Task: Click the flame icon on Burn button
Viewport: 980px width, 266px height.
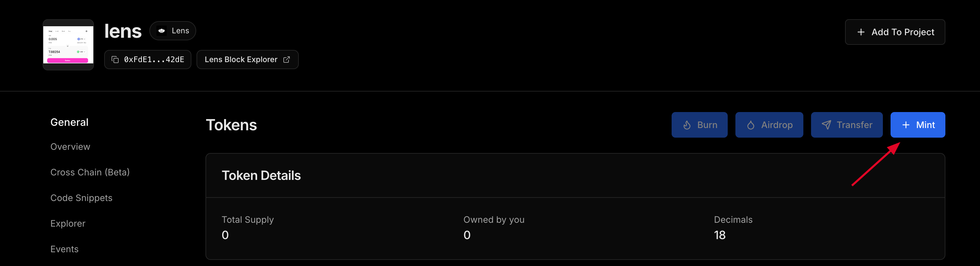Action: click(x=687, y=125)
